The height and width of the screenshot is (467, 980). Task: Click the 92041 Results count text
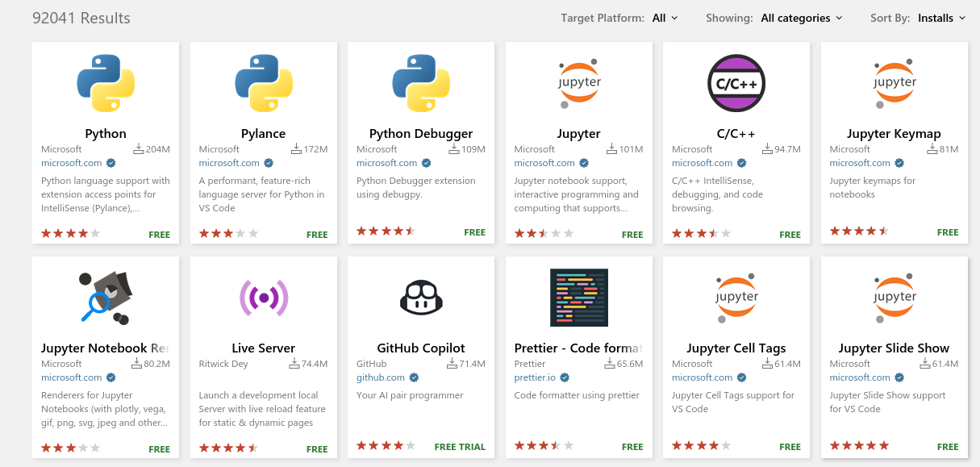click(81, 18)
